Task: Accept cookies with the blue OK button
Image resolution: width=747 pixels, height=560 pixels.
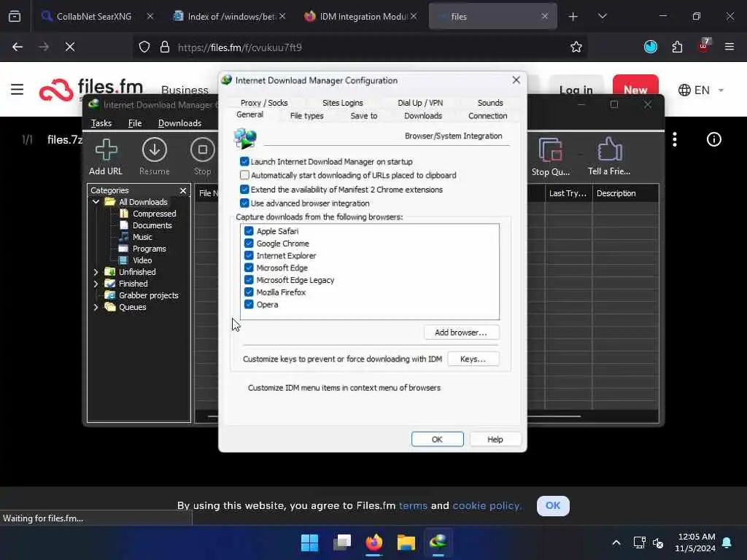Action: [553, 506]
